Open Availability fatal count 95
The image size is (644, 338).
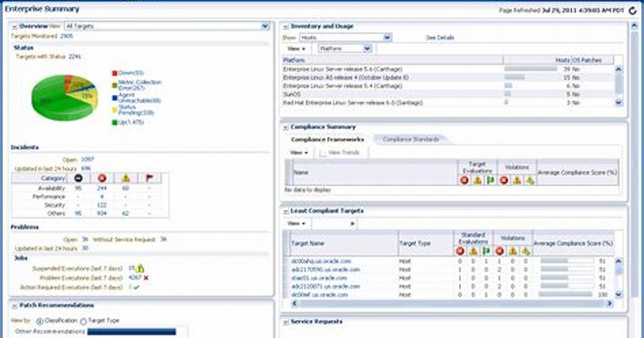tap(78, 188)
